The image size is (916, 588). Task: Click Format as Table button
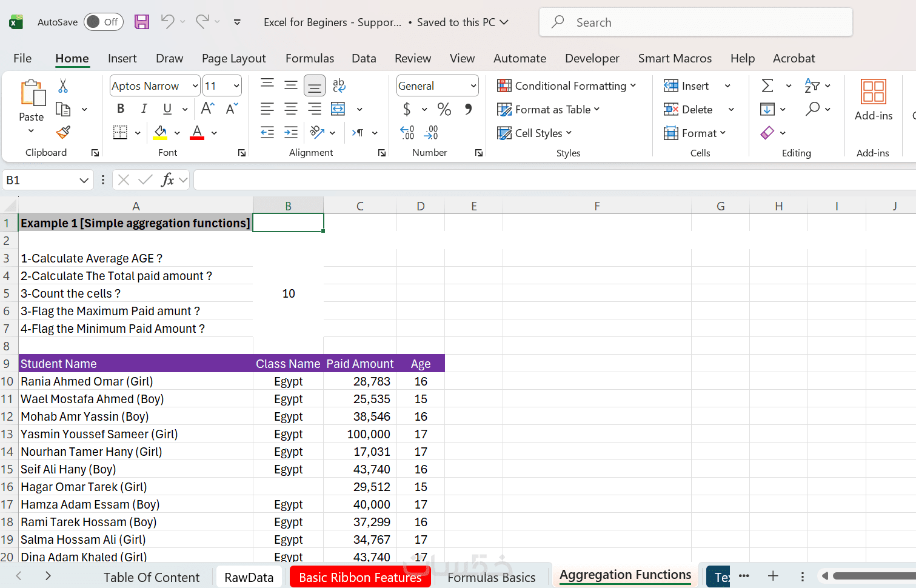pos(549,110)
